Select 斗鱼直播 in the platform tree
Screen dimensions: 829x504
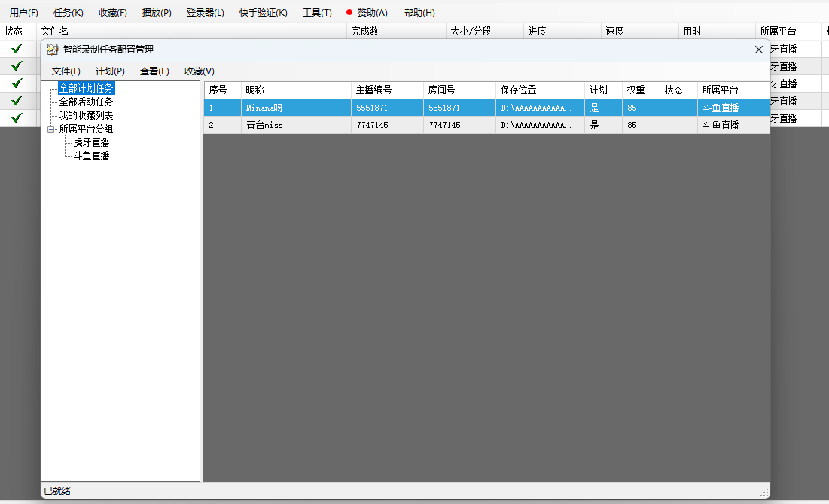[91, 156]
